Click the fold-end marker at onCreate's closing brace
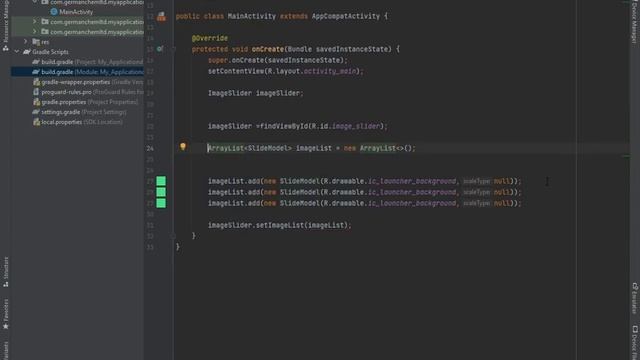This screenshot has width=640, height=360. tap(173, 236)
